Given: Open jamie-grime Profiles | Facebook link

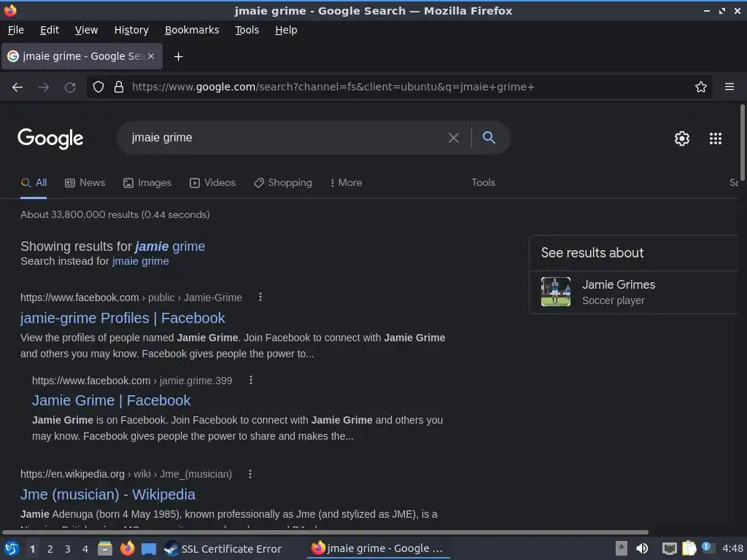Looking at the screenshot, I should (x=123, y=318).
